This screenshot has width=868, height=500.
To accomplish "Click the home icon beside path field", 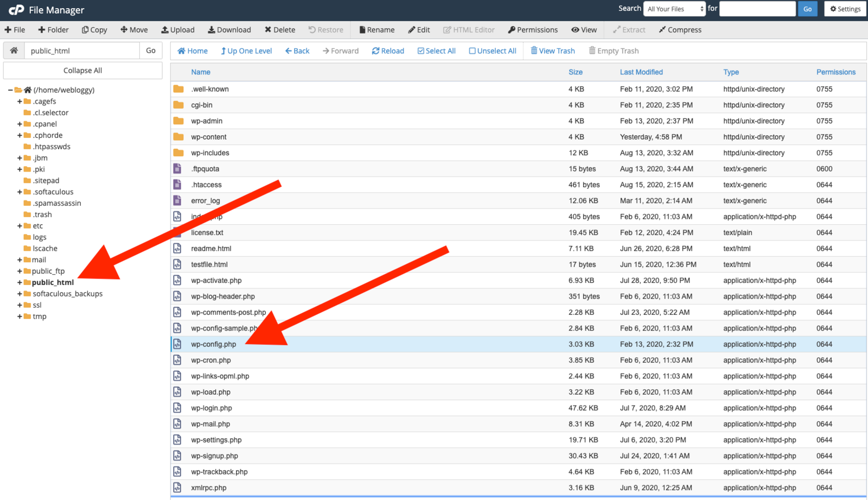I will click(14, 50).
